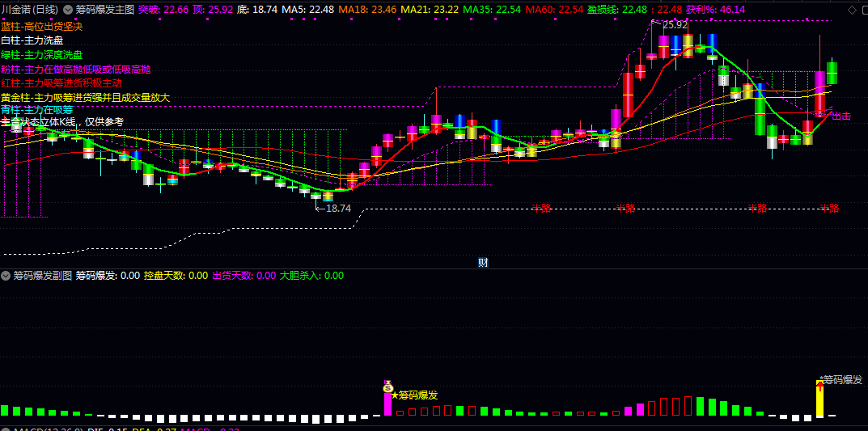This screenshot has height=431, width=868.
Task: Click the 主合状态立体K线 note
Action: (x=62, y=122)
